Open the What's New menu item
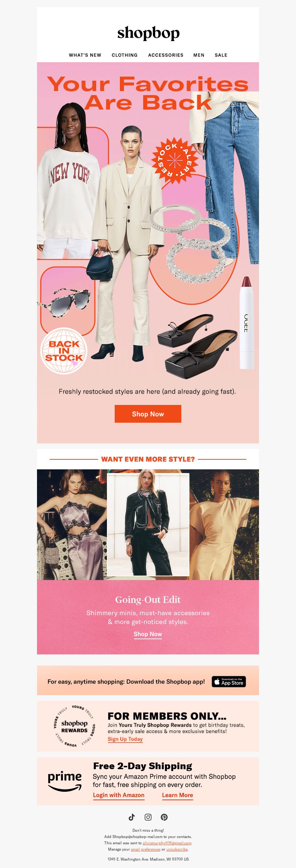 tap(85, 55)
